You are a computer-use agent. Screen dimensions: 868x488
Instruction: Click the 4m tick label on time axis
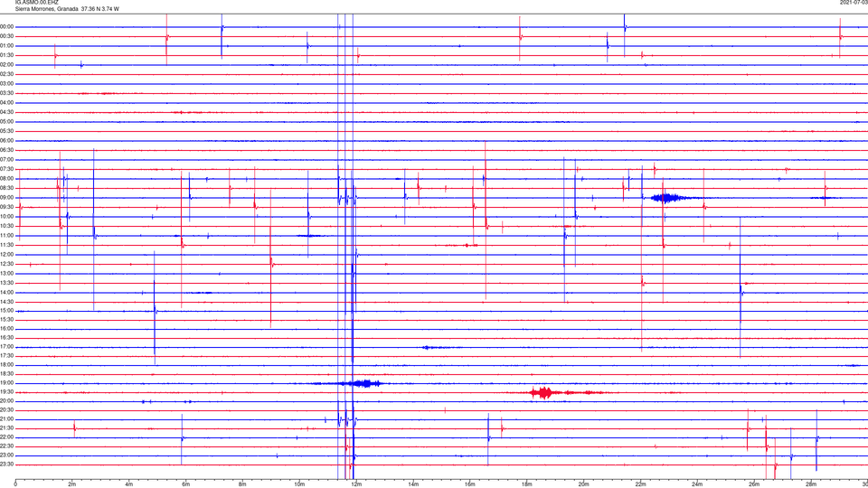[129, 484]
